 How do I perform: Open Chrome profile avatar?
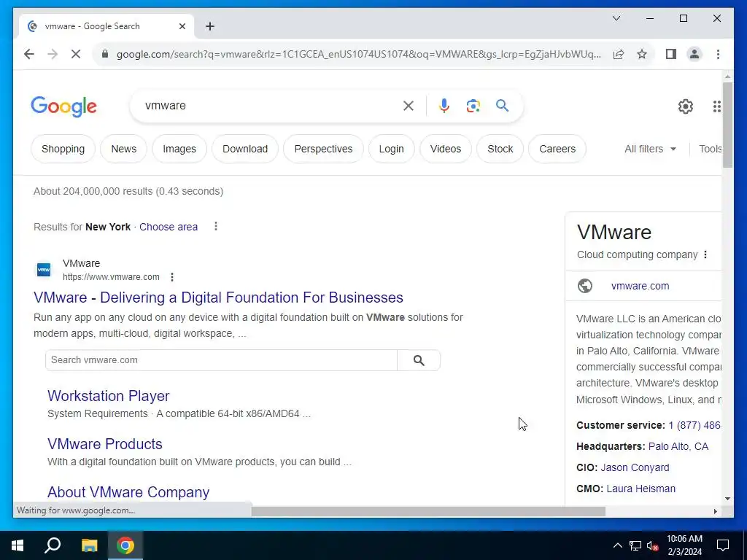(x=694, y=54)
